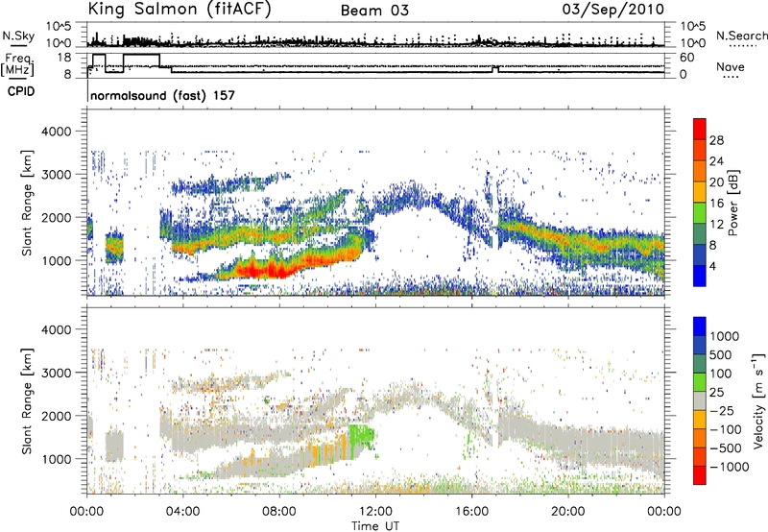Click the green velocity patch near 11:30 UT
Viewport: 768px width, 532px height.
click(x=362, y=436)
